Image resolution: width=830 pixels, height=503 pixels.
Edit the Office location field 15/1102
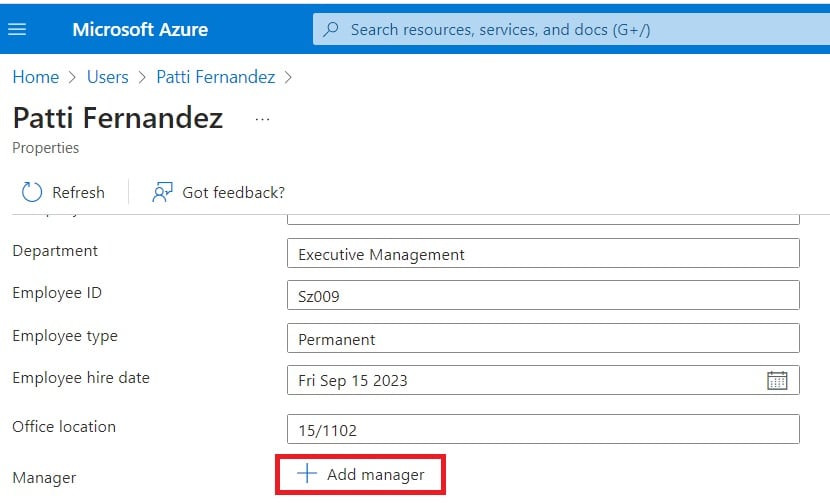543,429
